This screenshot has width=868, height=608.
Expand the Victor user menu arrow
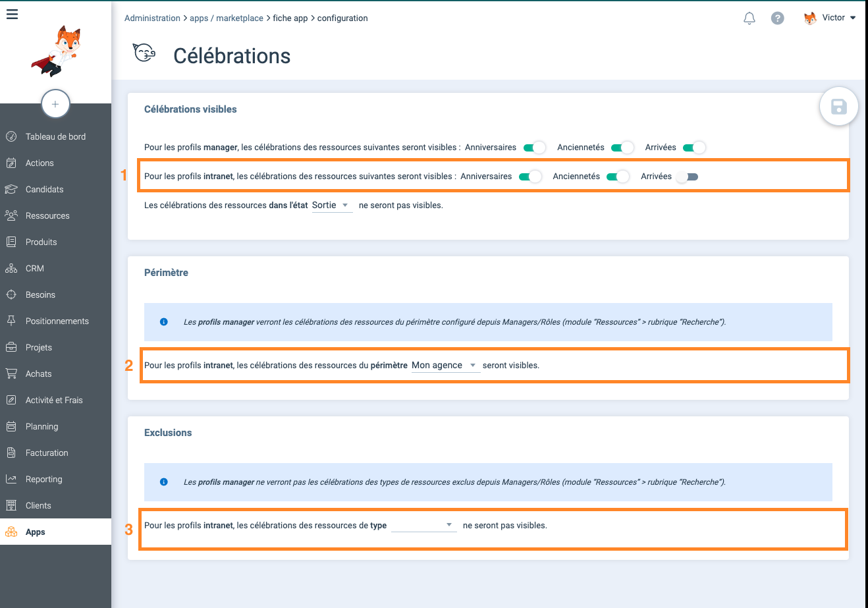tap(853, 18)
